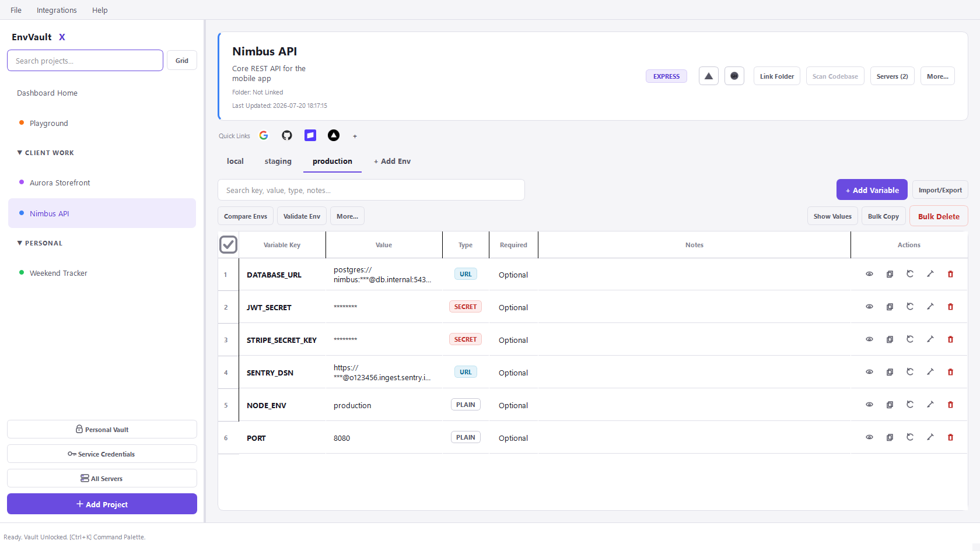Toggle visibility of the NODE_ENV value

[869, 405]
